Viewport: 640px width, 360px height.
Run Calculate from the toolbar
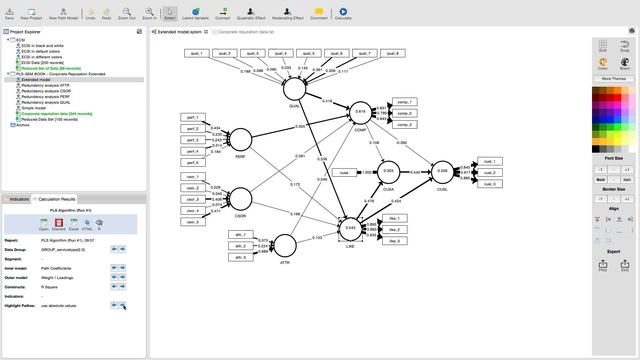(x=343, y=13)
